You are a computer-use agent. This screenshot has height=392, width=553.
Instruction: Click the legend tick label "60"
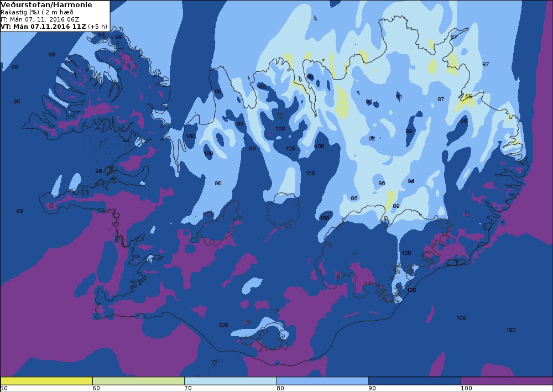(x=96, y=389)
